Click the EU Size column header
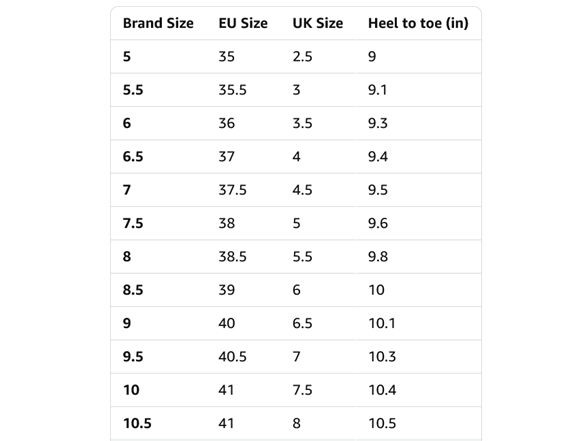The width and height of the screenshot is (588, 441). pos(243,23)
